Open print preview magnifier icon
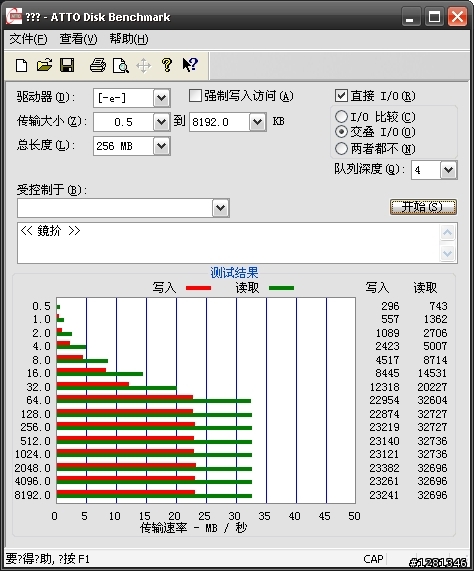The width and height of the screenshot is (474, 571). pyautogui.click(x=121, y=66)
